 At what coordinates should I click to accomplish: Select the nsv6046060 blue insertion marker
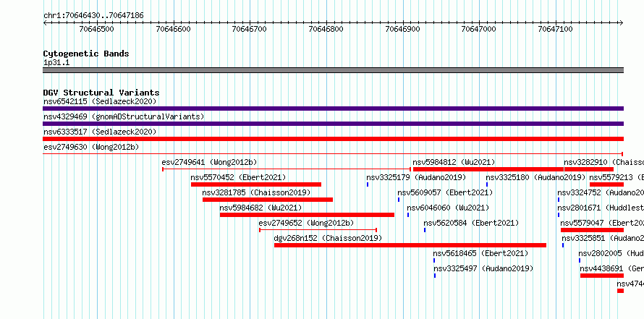[408, 215]
